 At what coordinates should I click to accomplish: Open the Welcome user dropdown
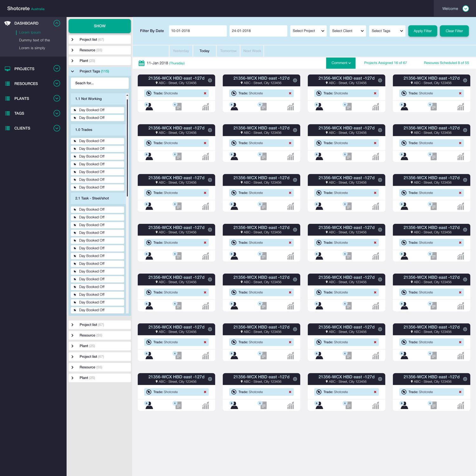466,9
